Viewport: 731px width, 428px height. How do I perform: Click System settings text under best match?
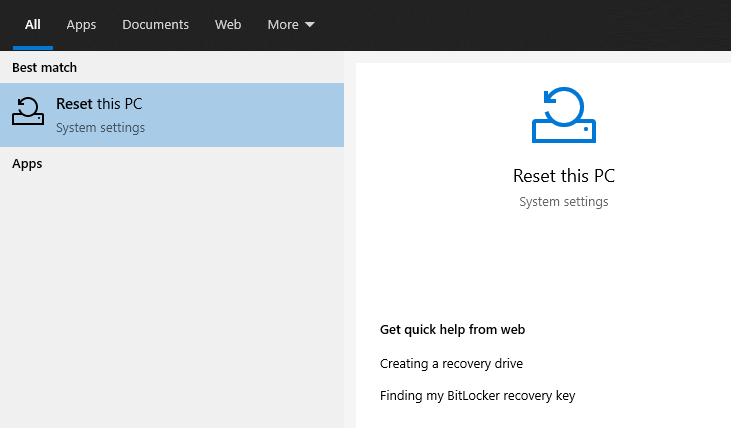click(100, 128)
